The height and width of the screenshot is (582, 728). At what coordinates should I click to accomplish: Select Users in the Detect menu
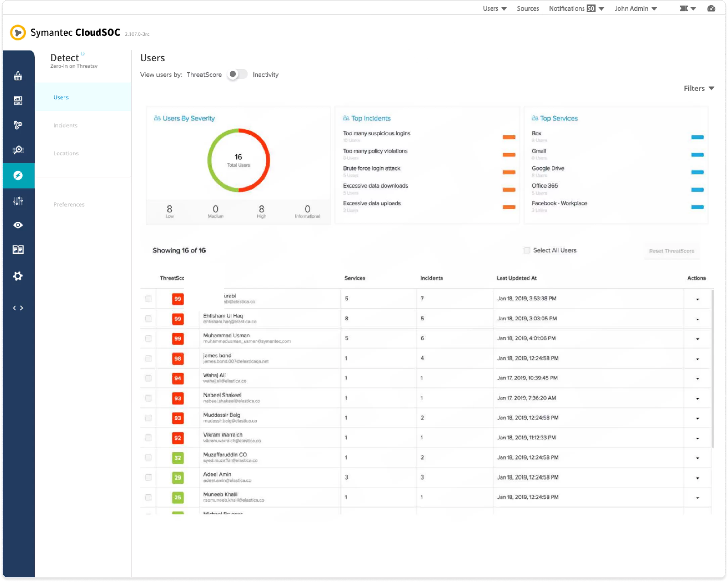point(83,97)
